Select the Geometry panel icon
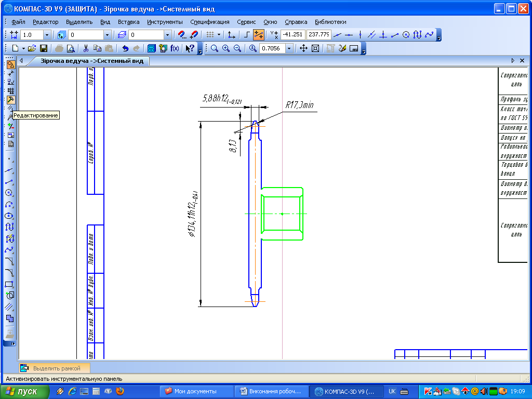 [11, 64]
